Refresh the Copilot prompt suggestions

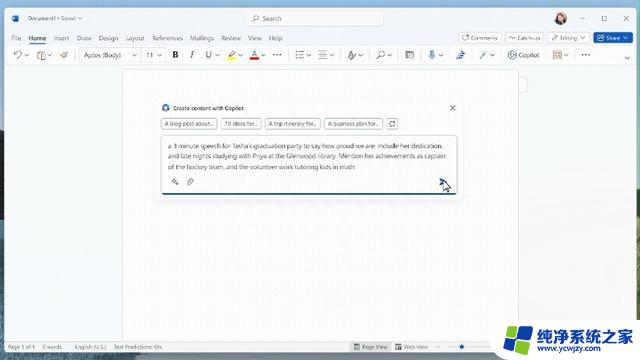point(392,124)
